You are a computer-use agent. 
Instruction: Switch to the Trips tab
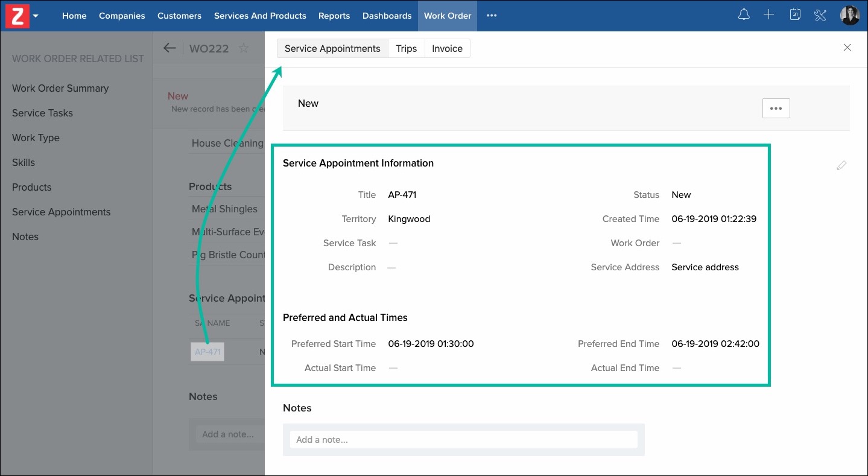406,49
